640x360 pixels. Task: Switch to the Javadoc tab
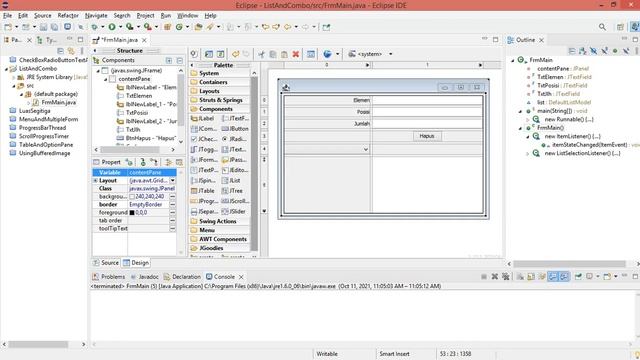pos(144,277)
